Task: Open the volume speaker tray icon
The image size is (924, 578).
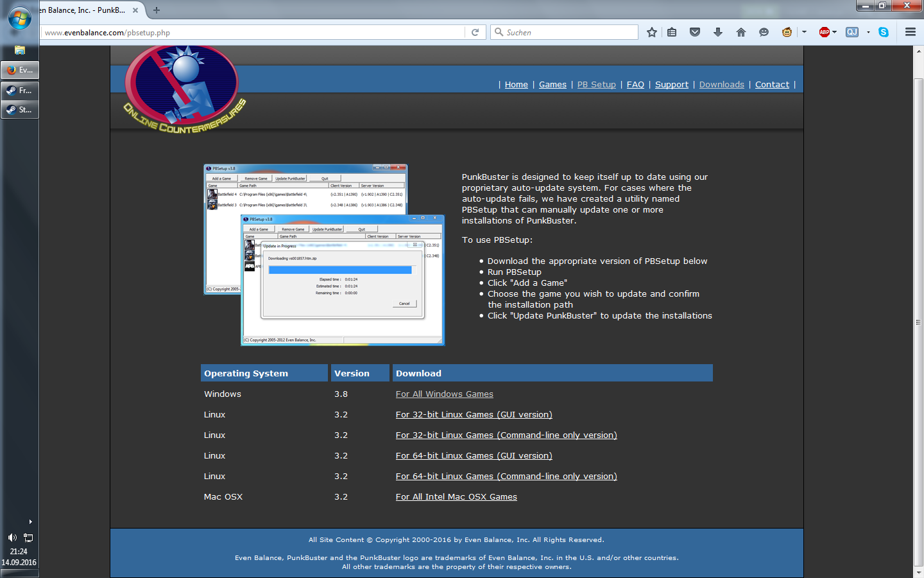Action: (x=12, y=538)
